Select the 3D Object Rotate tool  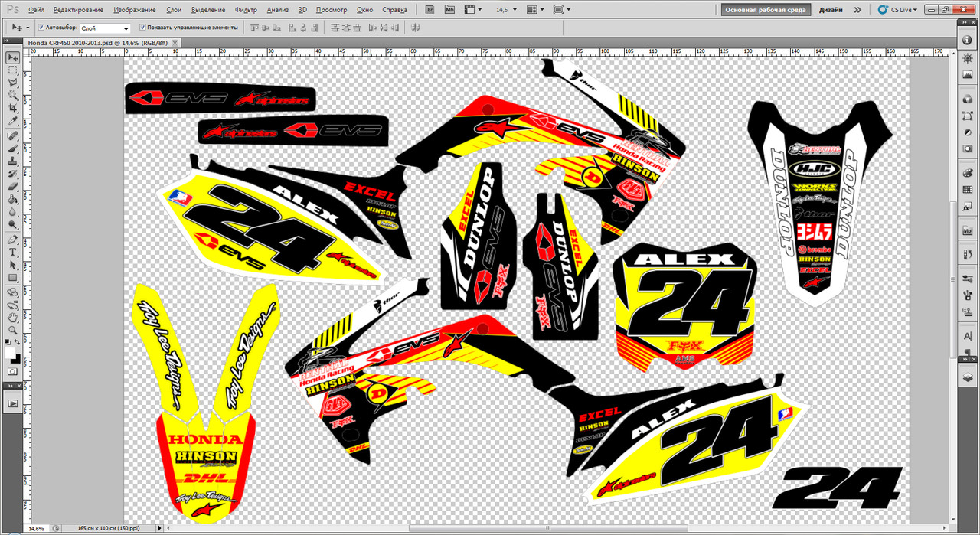pyautogui.click(x=13, y=292)
